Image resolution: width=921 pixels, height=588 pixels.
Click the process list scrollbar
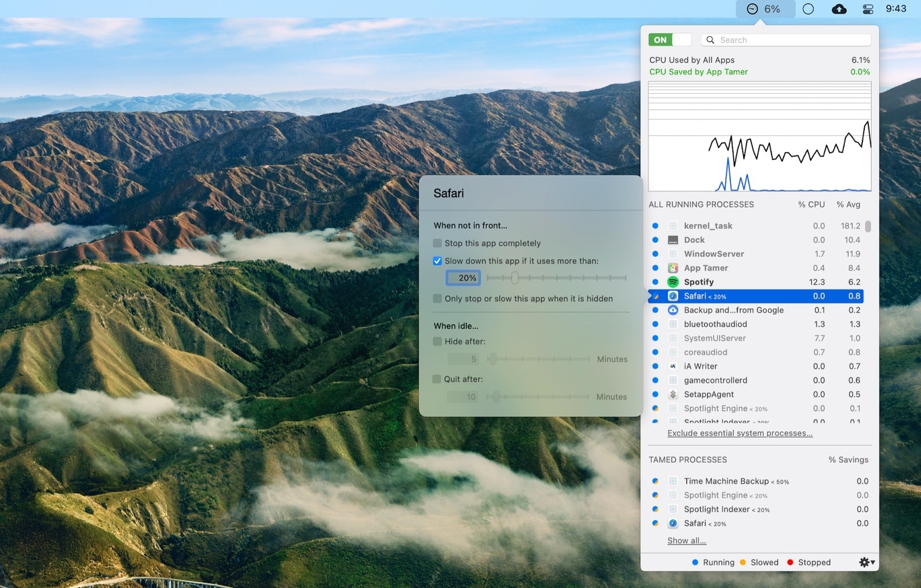click(x=868, y=227)
